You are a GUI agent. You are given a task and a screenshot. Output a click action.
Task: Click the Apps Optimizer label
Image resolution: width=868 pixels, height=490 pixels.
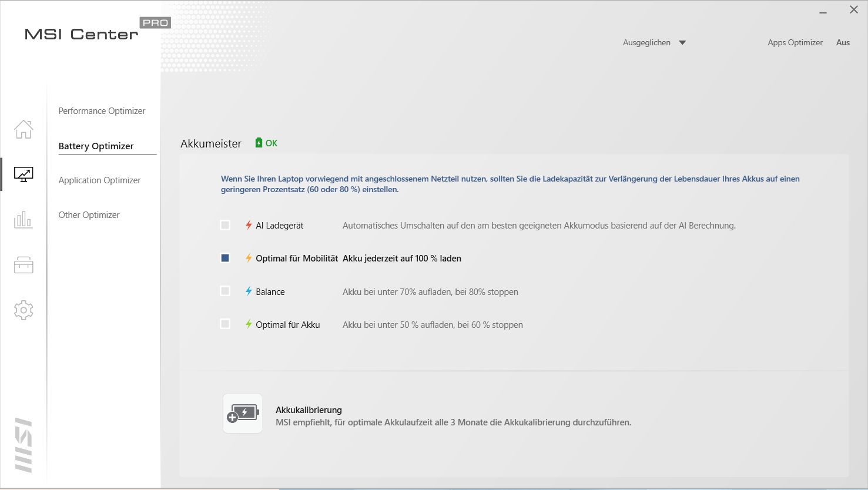click(x=795, y=42)
